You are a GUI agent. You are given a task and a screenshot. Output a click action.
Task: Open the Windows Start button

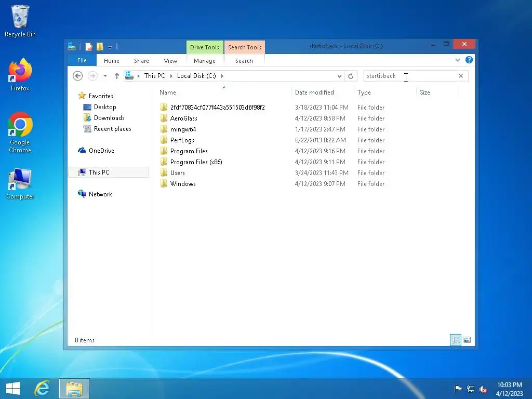[13, 389]
